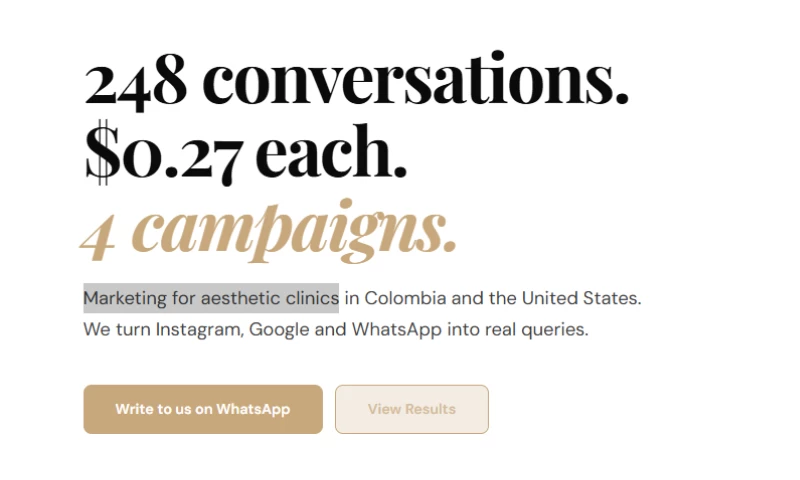Image resolution: width=800 pixels, height=480 pixels.
Task: Click the dollar sign in the headline
Action: pyautogui.click(x=99, y=155)
